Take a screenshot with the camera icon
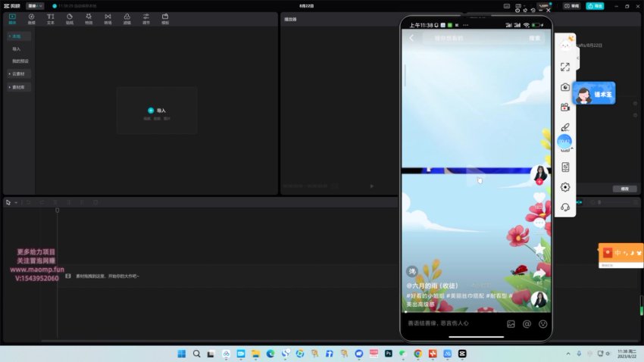Screen dimensions: 644x362 click(565, 87)
